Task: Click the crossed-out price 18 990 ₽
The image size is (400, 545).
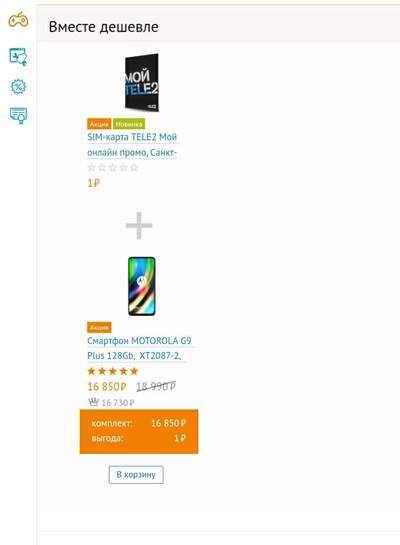Action: coord(156,386)
